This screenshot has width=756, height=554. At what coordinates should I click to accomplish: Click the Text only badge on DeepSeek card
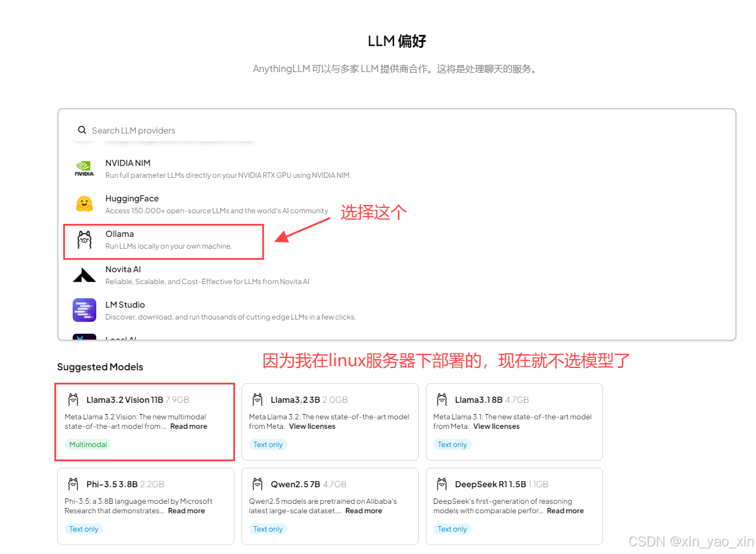452,529
